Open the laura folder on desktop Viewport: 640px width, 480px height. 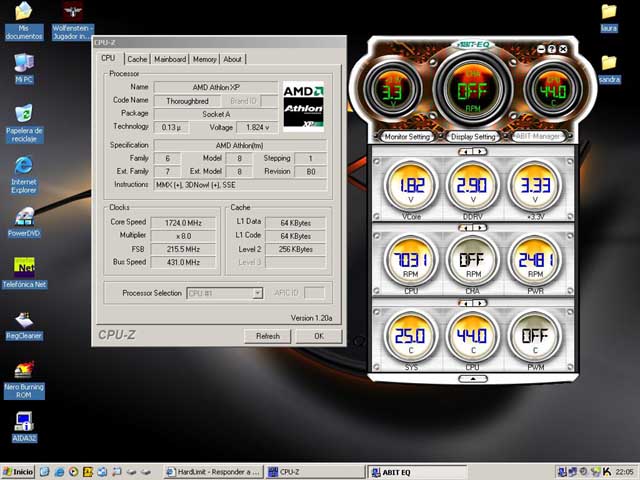(x=608, y=12)
